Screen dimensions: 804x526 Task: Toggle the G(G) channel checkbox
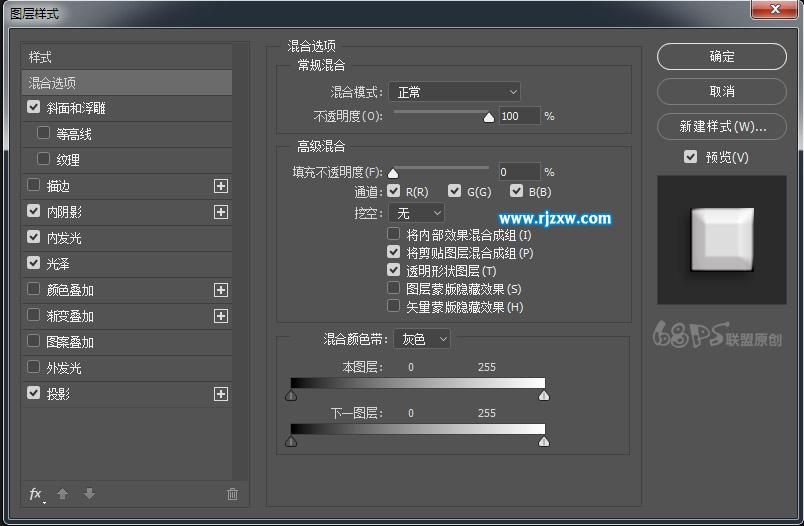click(454, 191)
